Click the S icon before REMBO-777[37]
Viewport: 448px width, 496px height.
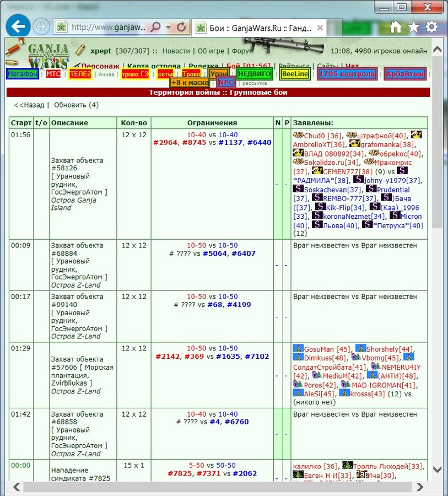(317, 198)
